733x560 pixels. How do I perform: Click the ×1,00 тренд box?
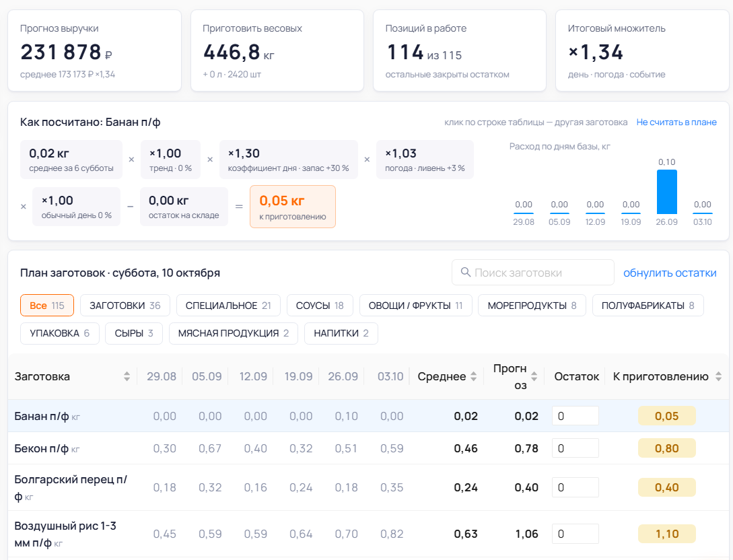click(x=170, y=160)
